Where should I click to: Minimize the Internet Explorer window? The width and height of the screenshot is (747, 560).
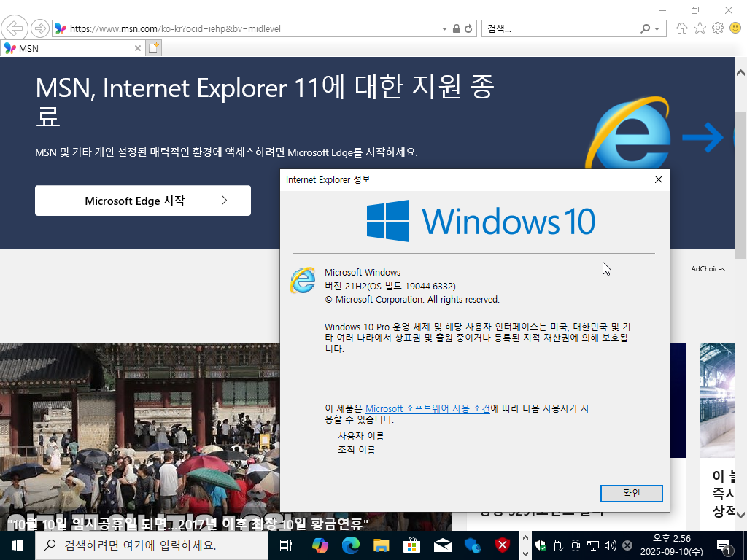[x=662, y=10]
